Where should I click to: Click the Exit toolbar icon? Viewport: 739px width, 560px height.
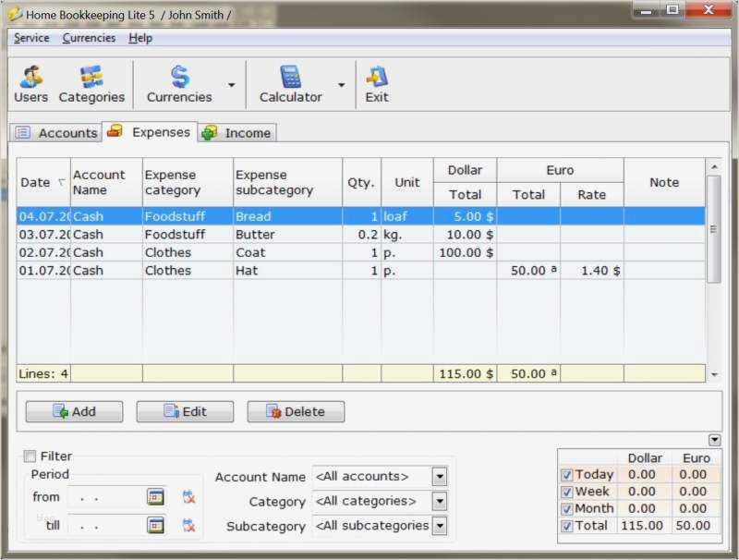(x=376, y=82)
